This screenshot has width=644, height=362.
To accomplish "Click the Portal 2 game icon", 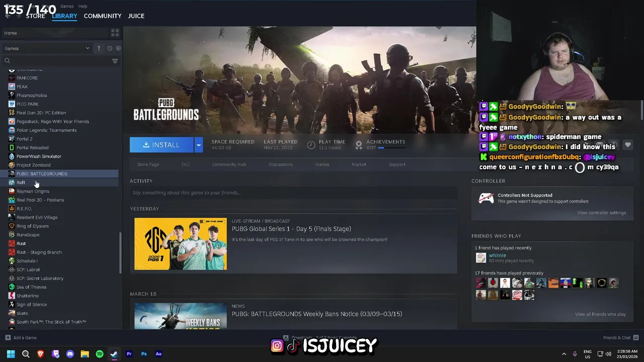I will coord(12,139).
